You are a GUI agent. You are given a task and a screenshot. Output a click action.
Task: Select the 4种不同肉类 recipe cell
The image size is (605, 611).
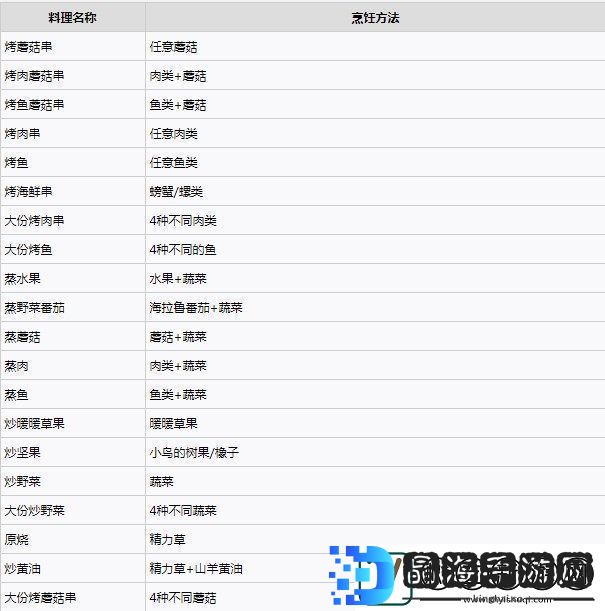(375, 221)
